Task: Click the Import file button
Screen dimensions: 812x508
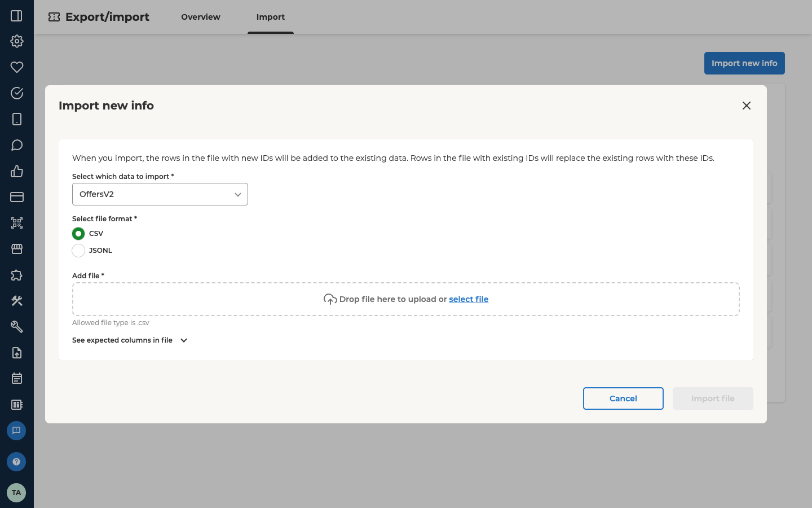Action: [x=713, y=398]
